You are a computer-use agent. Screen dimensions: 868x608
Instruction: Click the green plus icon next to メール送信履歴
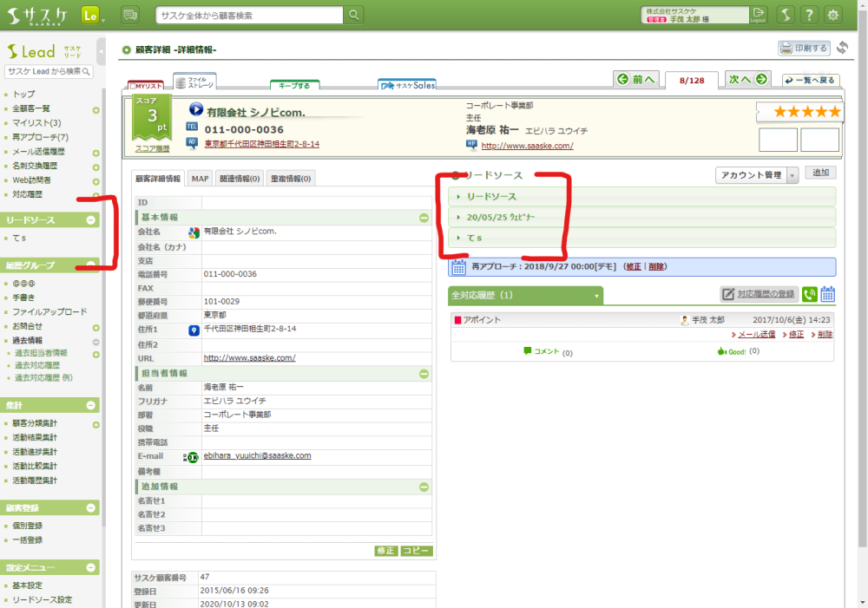pyautogui.click(x=95, y=154)
